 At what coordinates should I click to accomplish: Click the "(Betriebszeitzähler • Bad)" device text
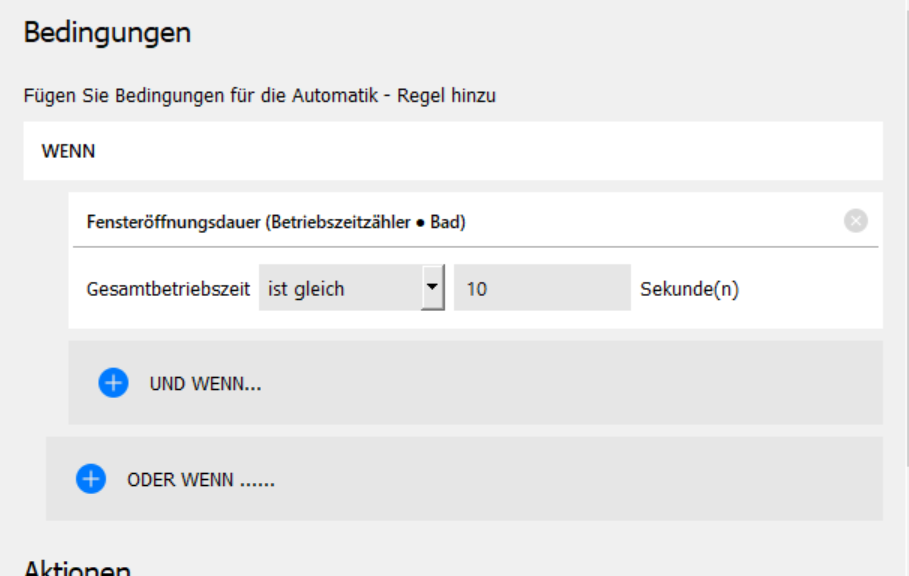tap(366, 222)
